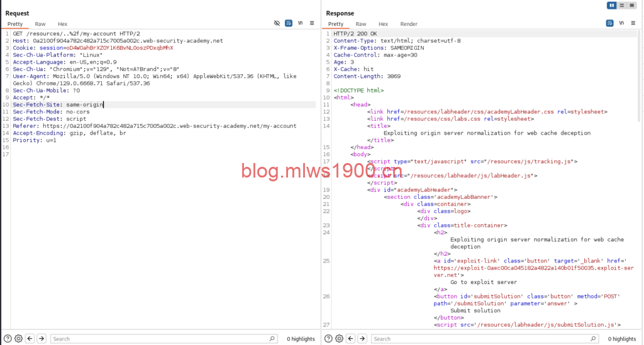Viewport: 644px width, 345px height.
Task: Click the <!DOCTYPE html> line in Response
Action: coord(358,91)
